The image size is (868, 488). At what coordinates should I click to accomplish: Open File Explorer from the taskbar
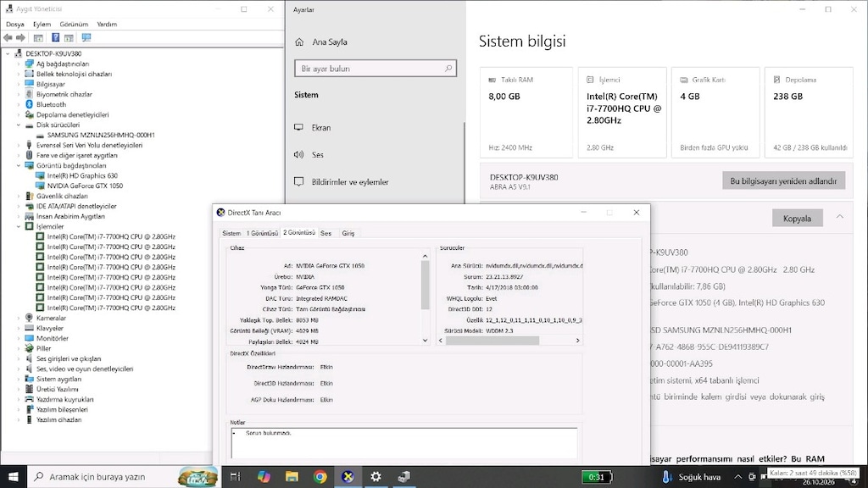pos(292,476)
